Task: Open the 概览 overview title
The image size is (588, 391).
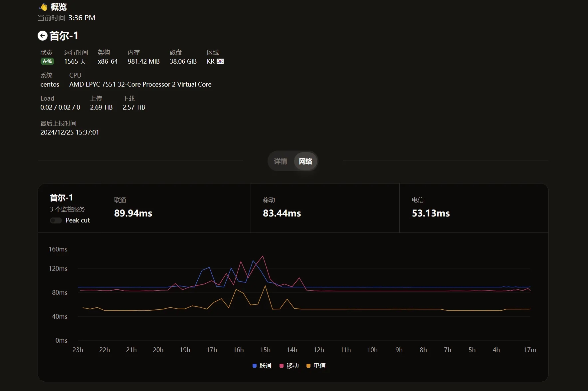Action: (x=59, y=7)
